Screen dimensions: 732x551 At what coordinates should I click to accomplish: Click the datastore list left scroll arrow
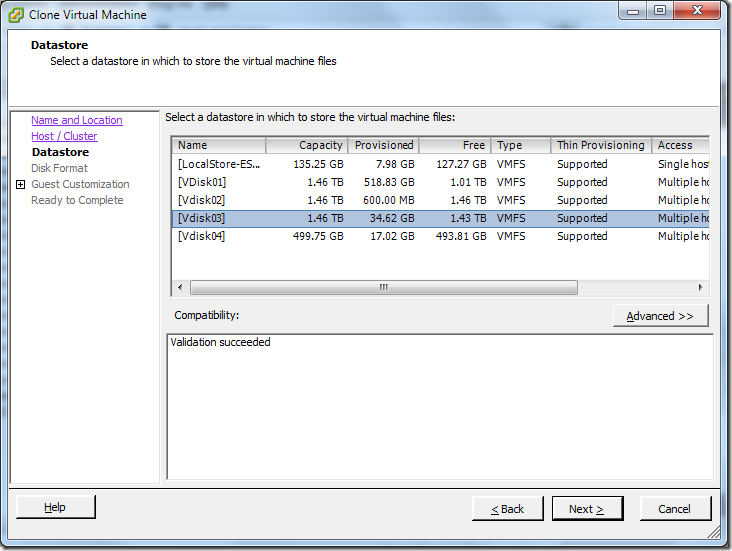[x=180, y=287]
